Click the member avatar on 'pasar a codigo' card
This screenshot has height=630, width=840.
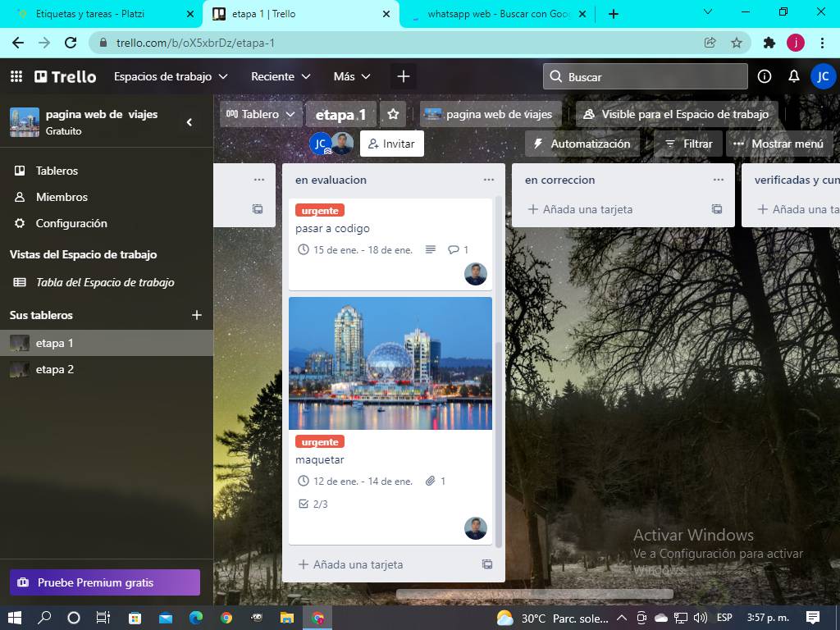(x=476, y=274)
